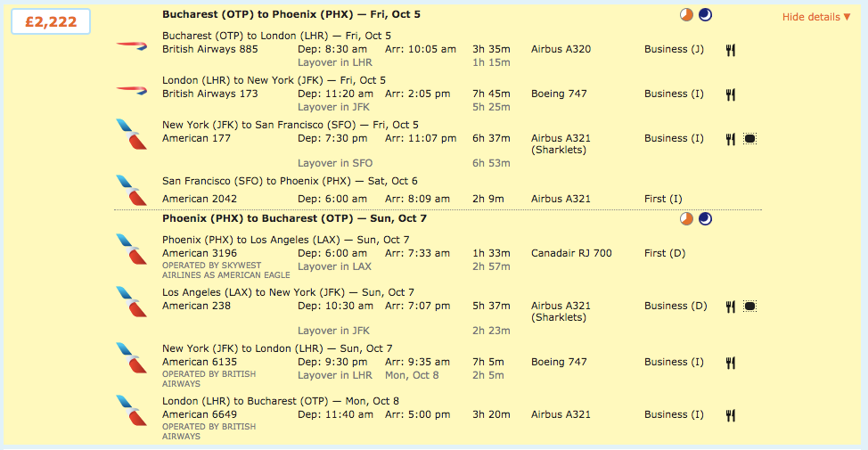
Task: Click meal icon for British Airways 173
Action: [730, 94]
